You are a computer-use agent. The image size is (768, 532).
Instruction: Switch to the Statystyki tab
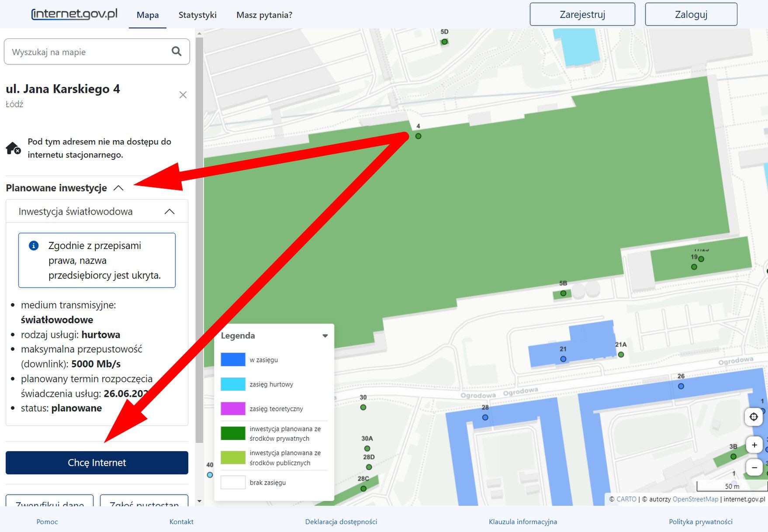197,14
